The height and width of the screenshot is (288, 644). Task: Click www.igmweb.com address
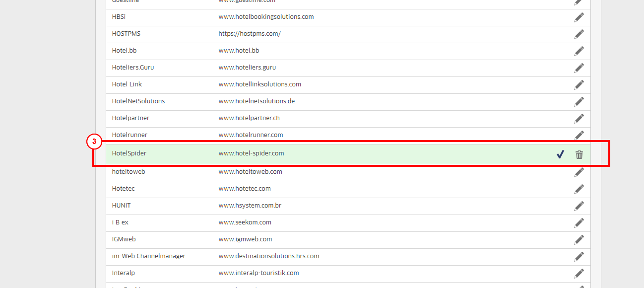[x=246, y=239]
